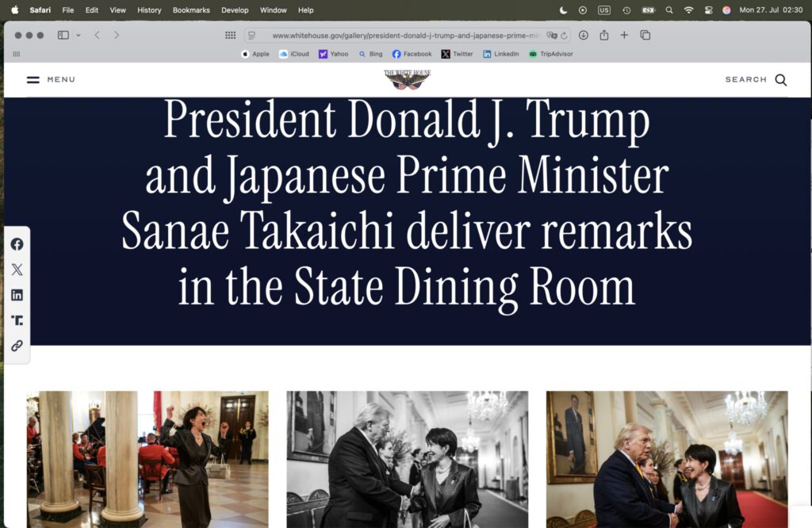Show the tab overview

(x=645, y=35)
